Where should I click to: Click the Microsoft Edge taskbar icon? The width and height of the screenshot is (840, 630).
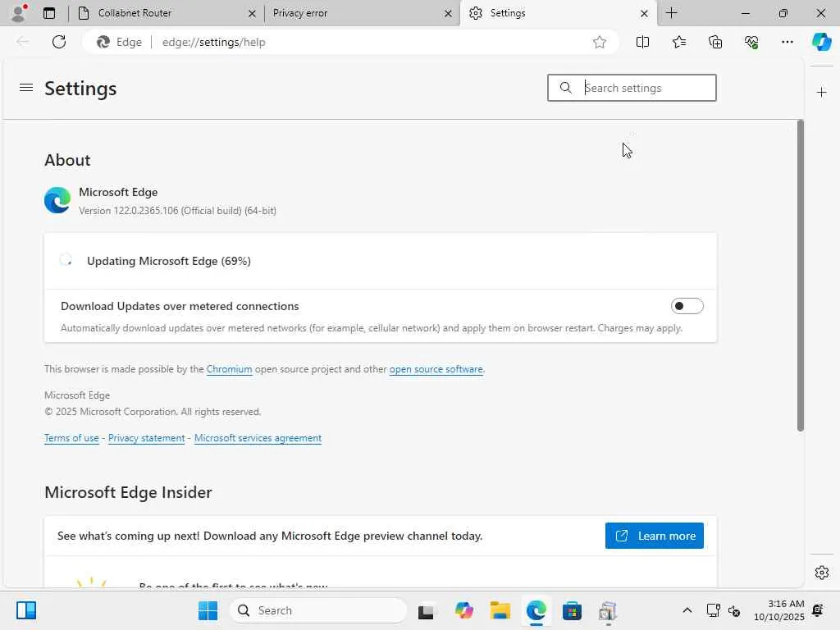(x=536, y=610)
